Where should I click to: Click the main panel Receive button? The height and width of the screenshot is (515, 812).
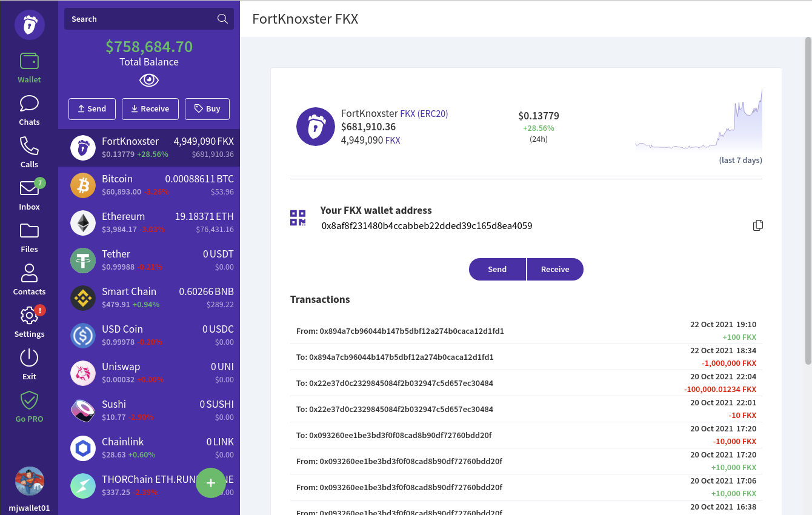[555, 269]
